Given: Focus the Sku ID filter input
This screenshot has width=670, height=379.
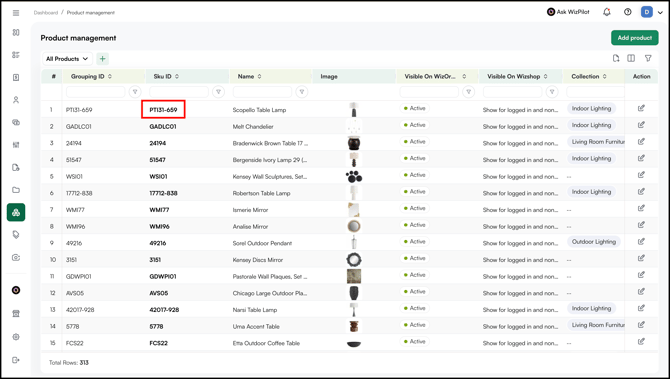Looking at the screenshot, I should [x=179, y=91].
